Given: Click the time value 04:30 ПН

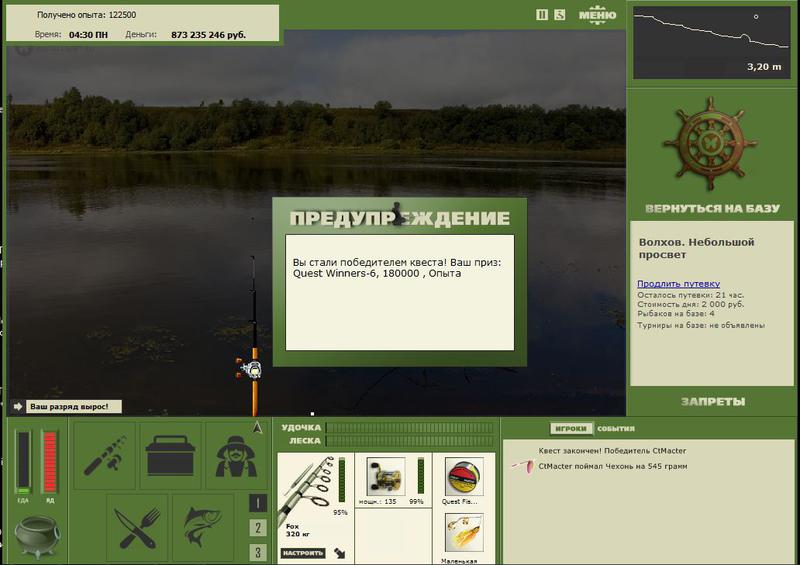Looking at the screenshot, I should (x=88, y=35).
